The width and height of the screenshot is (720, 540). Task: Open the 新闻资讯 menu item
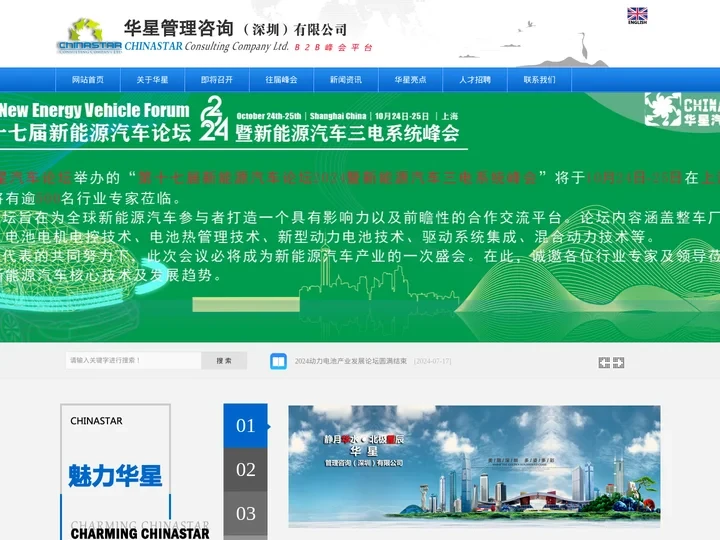tap(346, 80)
